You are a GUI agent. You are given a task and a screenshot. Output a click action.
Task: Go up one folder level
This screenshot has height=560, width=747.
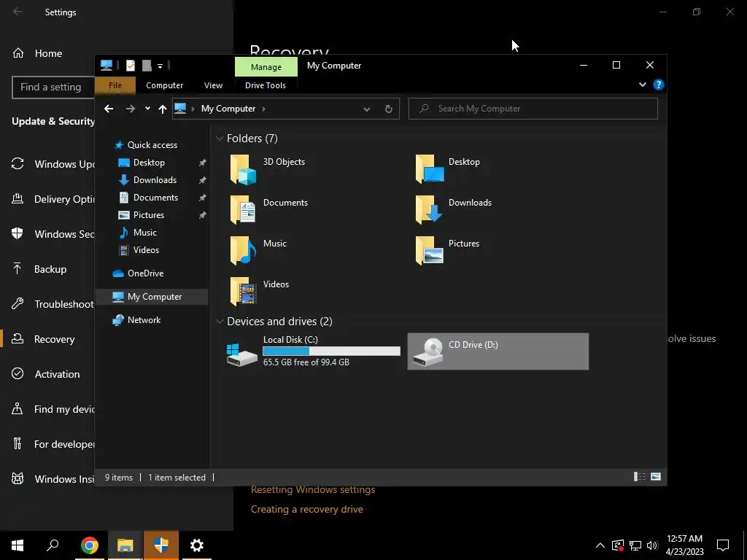(163, 109)
